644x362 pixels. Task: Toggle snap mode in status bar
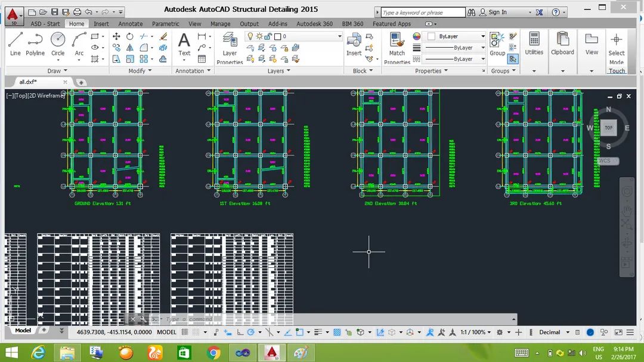point(196,332)
